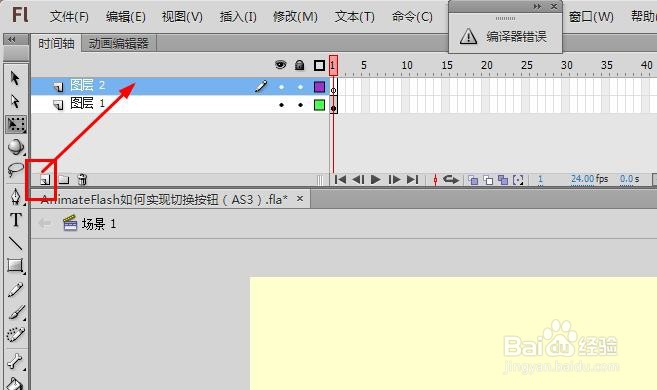The image size is (657, 390).
Task: Open the 窗口(W) menu
Action: [591, 17]
